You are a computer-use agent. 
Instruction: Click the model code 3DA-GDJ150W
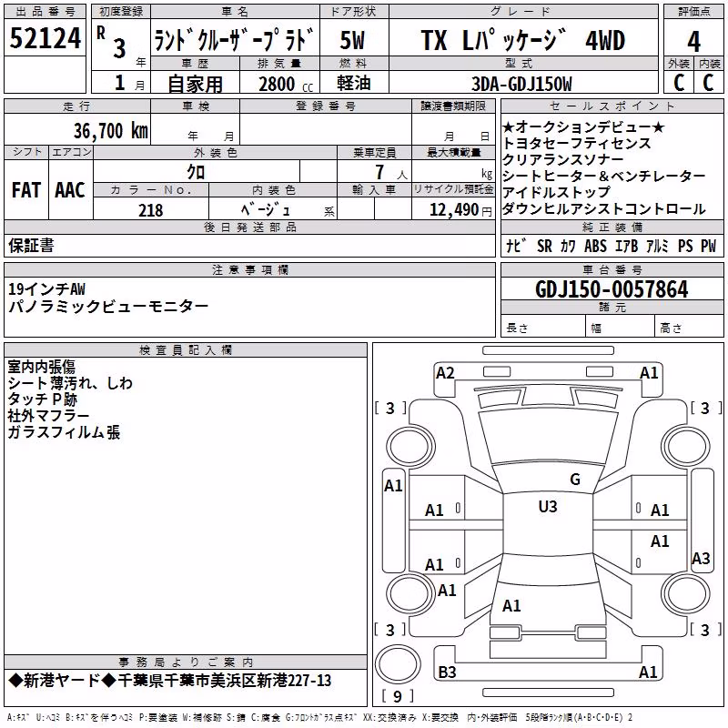coord(521,84)
